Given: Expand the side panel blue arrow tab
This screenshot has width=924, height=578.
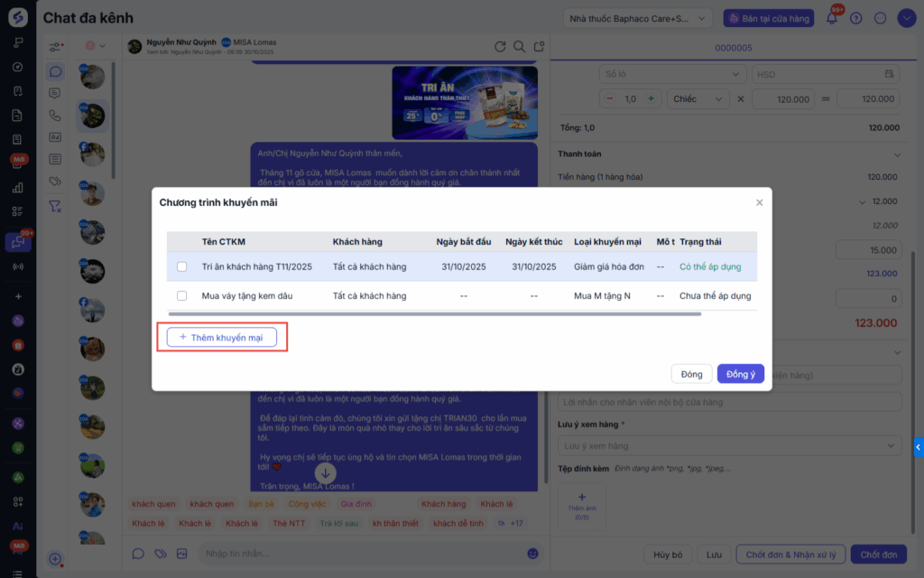Looking at the screenshot, I should 919,447.
